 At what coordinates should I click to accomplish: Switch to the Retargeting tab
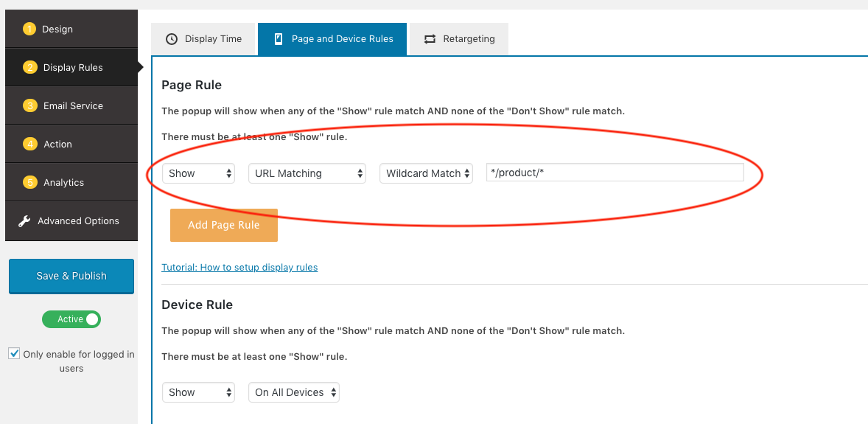[x=459, y=39]
